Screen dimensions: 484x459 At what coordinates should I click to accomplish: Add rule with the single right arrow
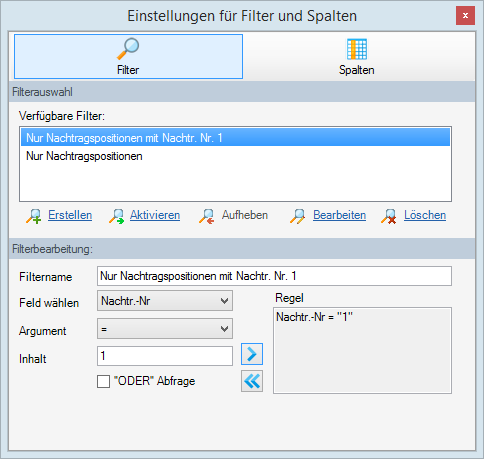tap(252, 354)
